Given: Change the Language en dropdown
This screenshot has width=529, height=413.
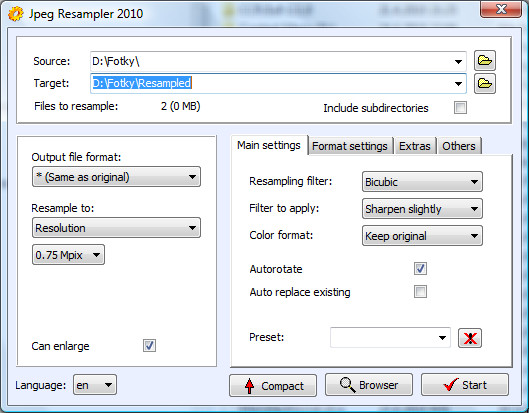Looking at the screenshot, I should (x=95, y=385).
